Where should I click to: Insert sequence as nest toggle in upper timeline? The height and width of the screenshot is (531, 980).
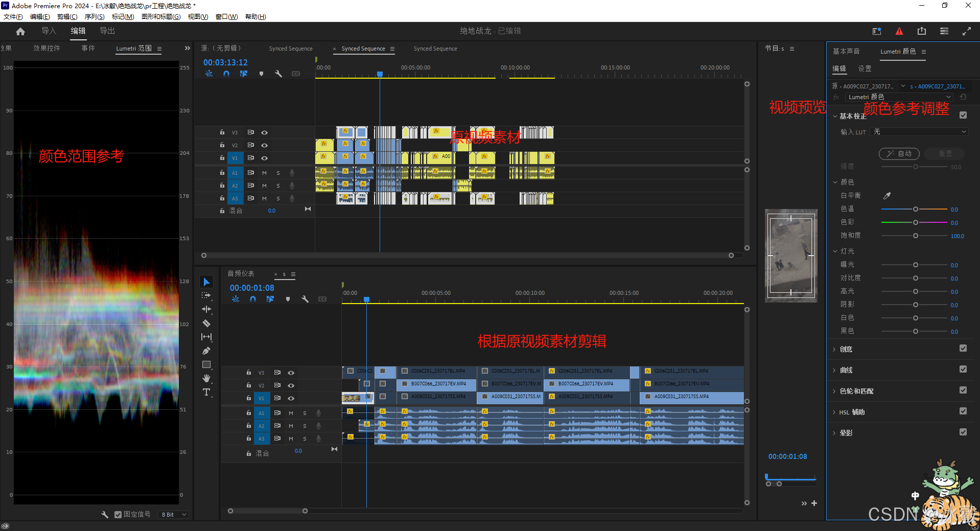[x=209, y=74]
